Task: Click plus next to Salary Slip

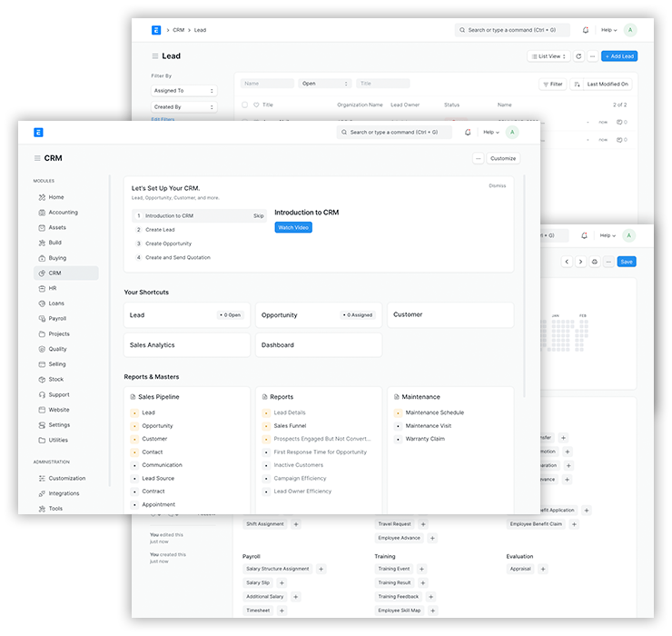Action: 282,582
